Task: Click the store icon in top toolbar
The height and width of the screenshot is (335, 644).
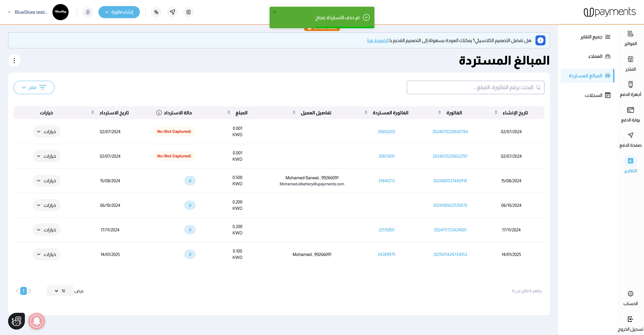Action: tap(189, 12)
